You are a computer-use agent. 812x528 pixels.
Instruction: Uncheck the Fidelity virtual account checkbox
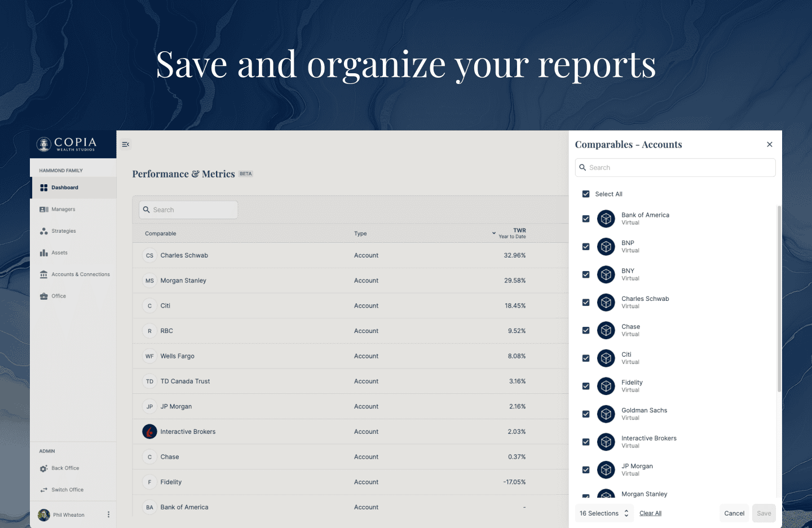586,386
